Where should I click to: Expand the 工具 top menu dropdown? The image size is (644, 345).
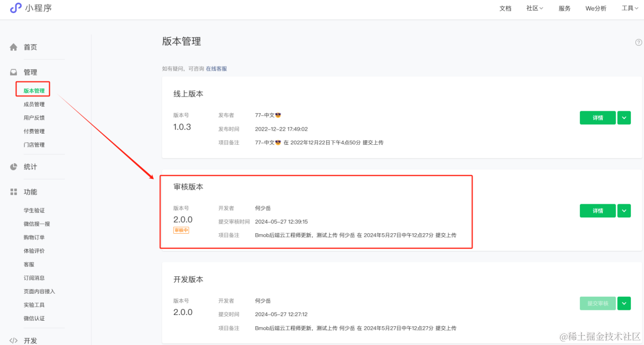click(x=630, y=8)
